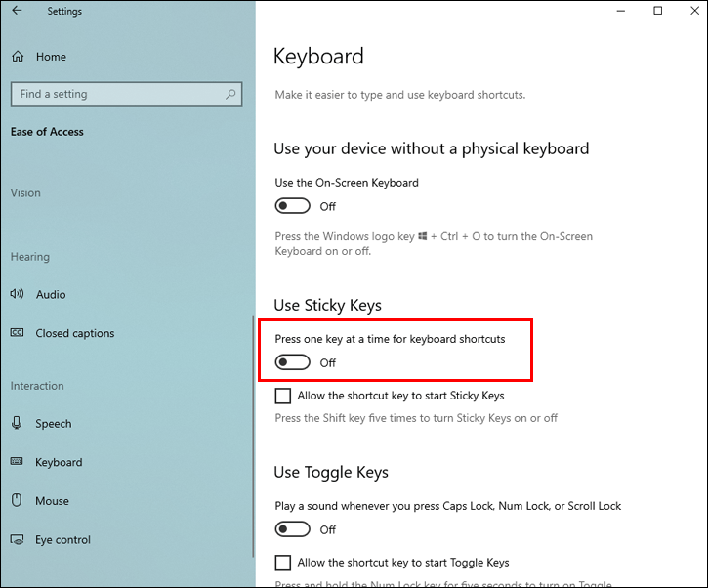The height and width of the screenshot is (588, 708).
Task: Check shortcut key to start Sticky Keys
Action: click(283, 396)
